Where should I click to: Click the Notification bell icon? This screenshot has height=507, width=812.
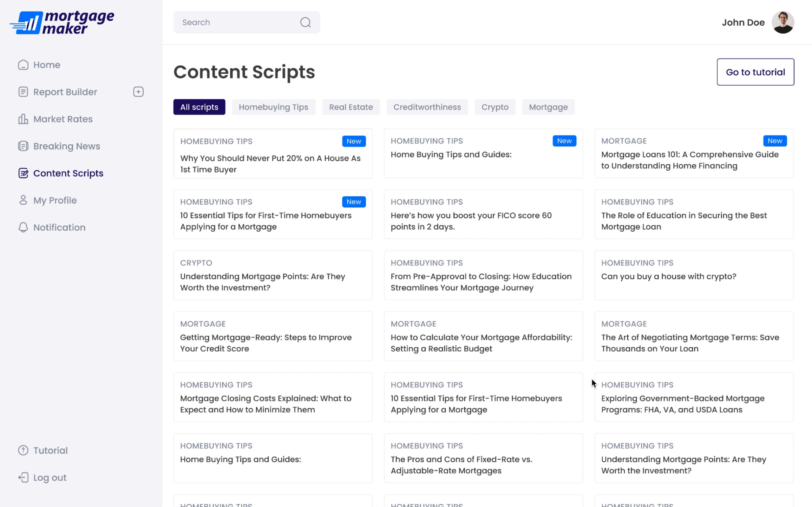point(23,227)
